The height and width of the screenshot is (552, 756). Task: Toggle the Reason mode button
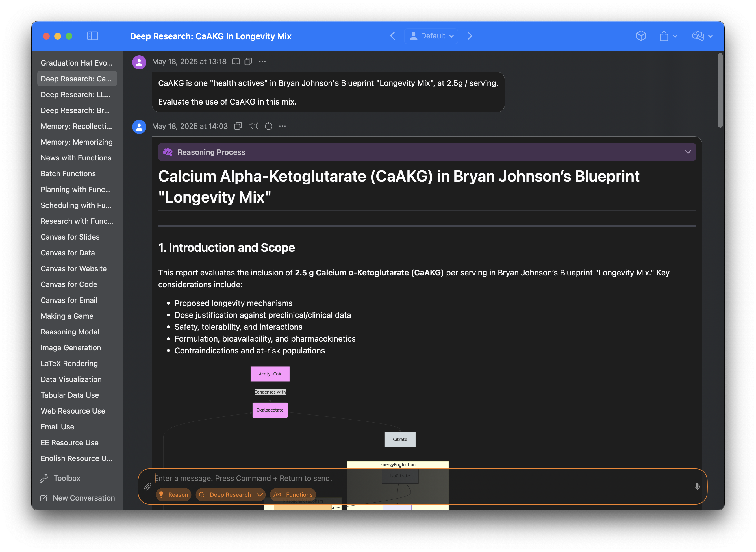174,495
